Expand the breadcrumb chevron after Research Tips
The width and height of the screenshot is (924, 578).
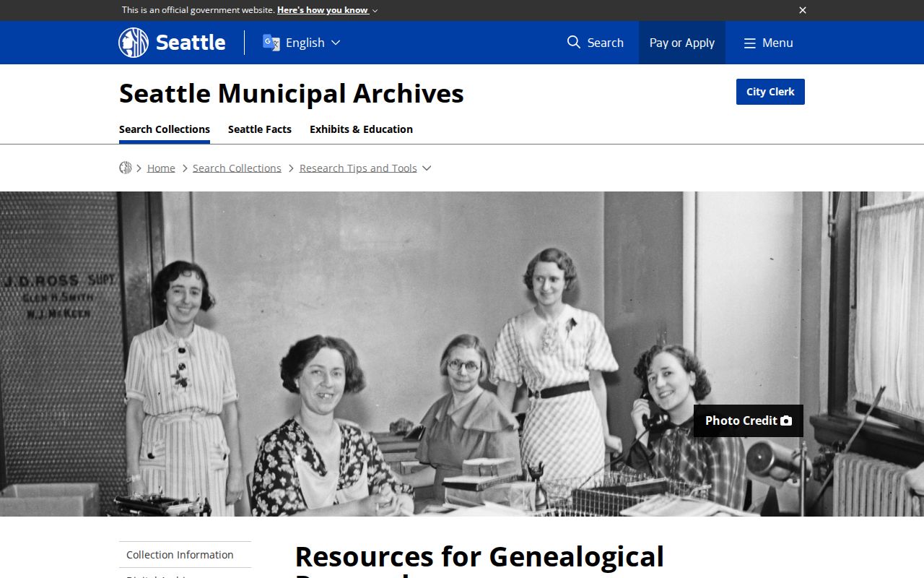point(427,168)
